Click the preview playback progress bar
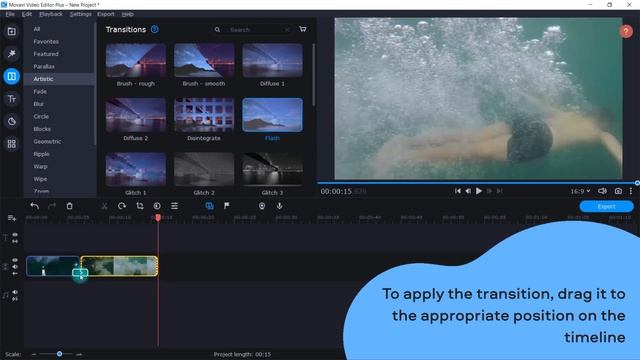640x360 pixels. click(x=478, y=182)
